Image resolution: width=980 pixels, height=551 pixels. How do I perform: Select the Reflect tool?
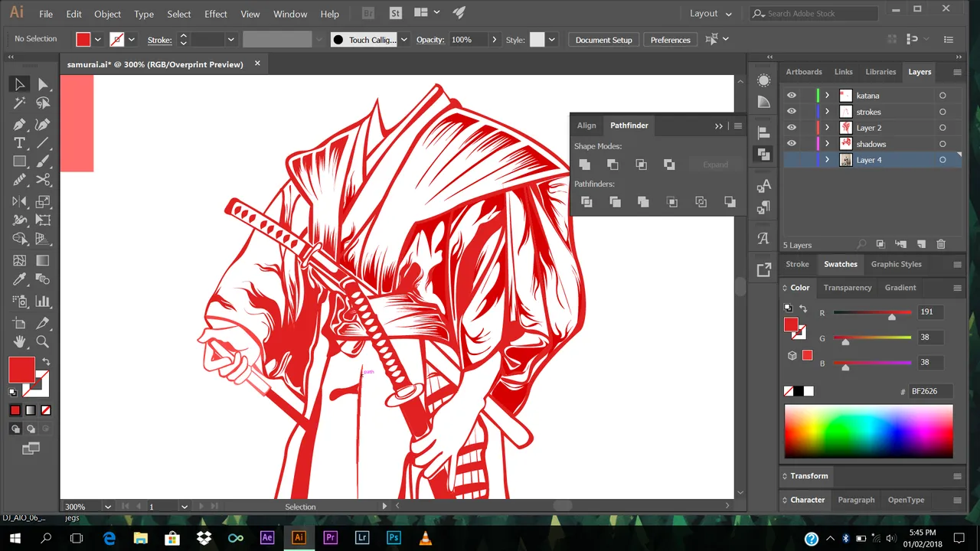(x=19, y=202)
